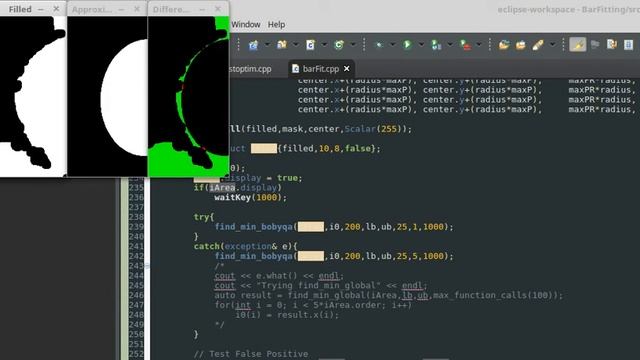Select the barFit.cpp editor tab
Screen dimensions: 640x360
click(x=321, y=69)
